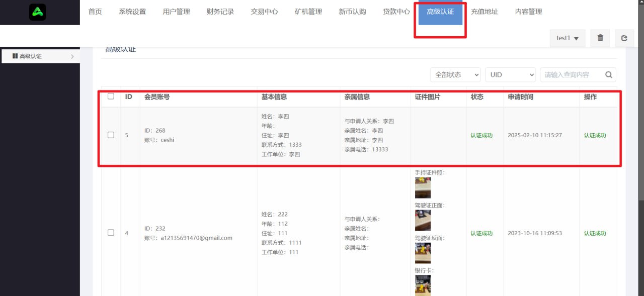Check the checkbox for row ID 5
The height and width of the screenshot is (296, 644).
111,135
